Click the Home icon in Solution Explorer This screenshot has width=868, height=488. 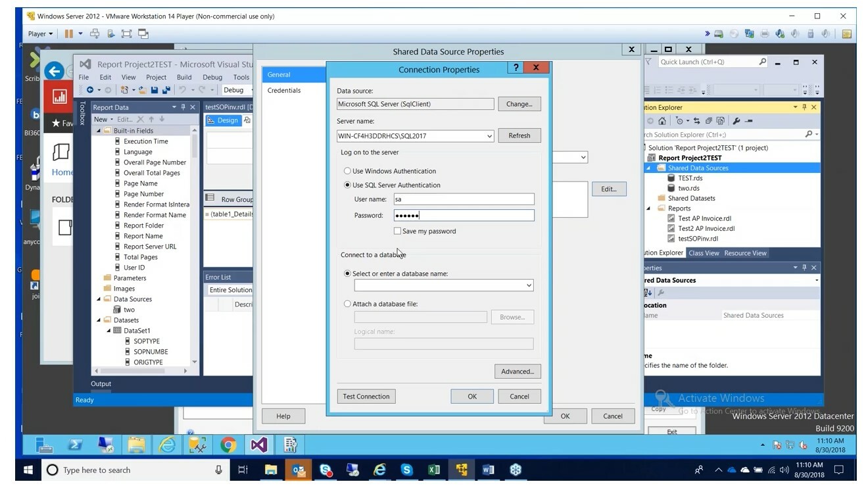pyautogui.click(x=662, y=120)
